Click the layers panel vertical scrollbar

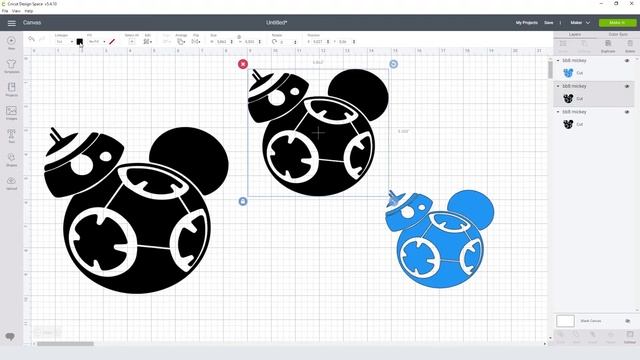coord(550,69)
